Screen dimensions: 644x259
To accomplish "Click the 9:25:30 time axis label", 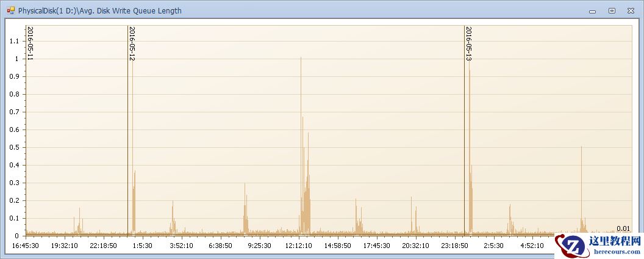I will pos(260,246).
